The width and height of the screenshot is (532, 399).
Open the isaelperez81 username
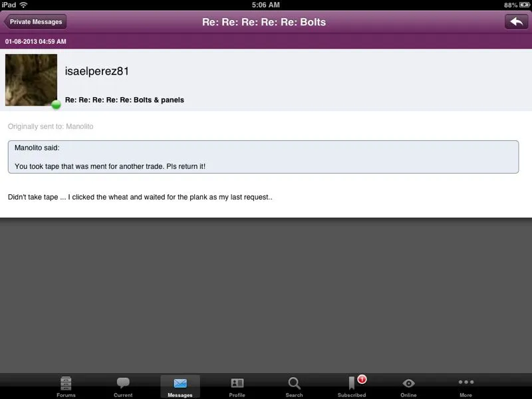tap(97, 71)
